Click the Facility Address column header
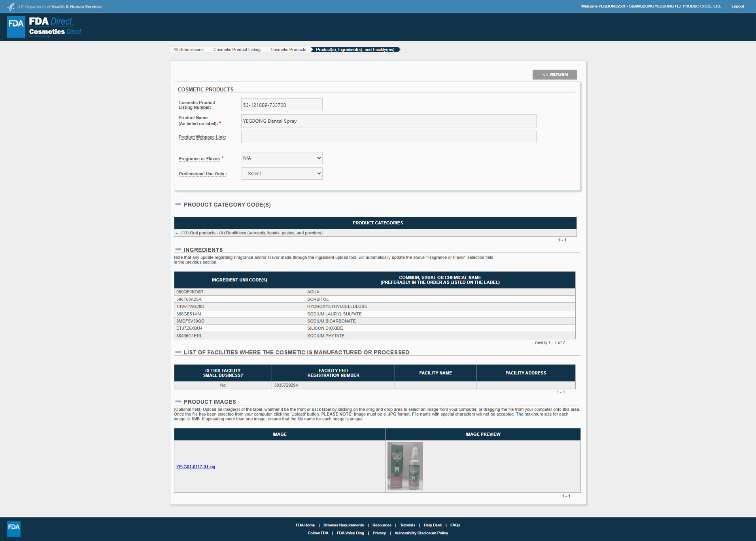 click(526, 373)
